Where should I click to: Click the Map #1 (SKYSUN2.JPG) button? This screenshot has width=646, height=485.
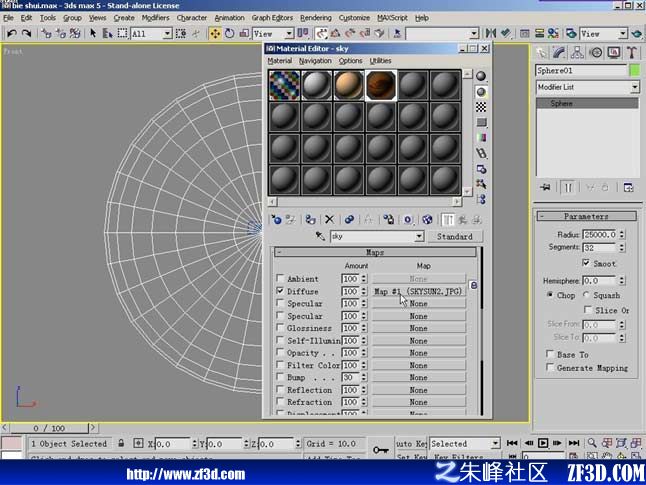pyautogui.click(x=419, y=291)
